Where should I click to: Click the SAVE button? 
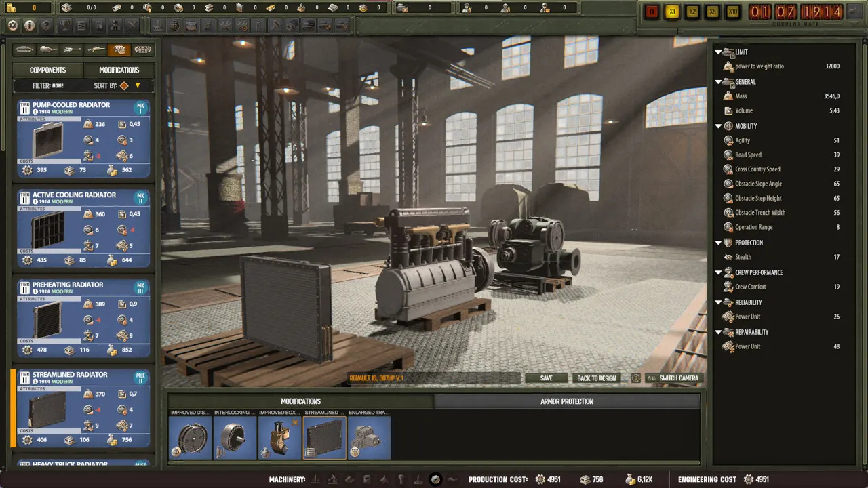point(547,378)
